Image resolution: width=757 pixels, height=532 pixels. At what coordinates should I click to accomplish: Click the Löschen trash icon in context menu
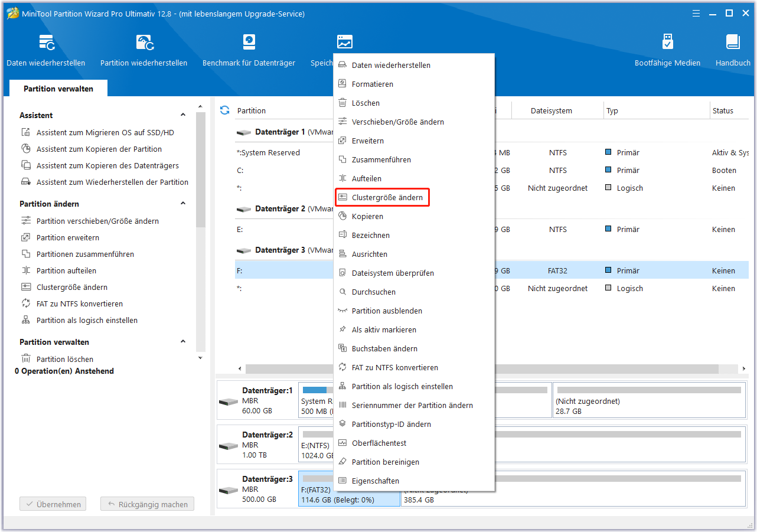click(x=342, y=103)
